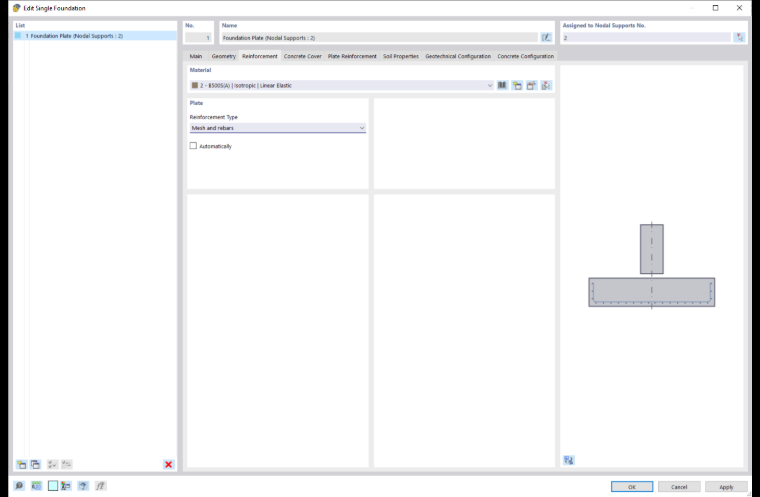Click brown material color square in Material field

tap(195, 85)
